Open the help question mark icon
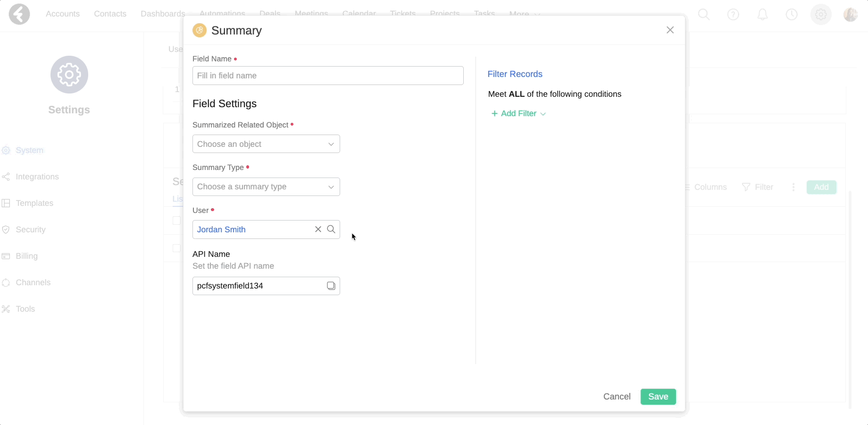Image resolution: width=868 pixels, height=425 pixels. (733, 15)
